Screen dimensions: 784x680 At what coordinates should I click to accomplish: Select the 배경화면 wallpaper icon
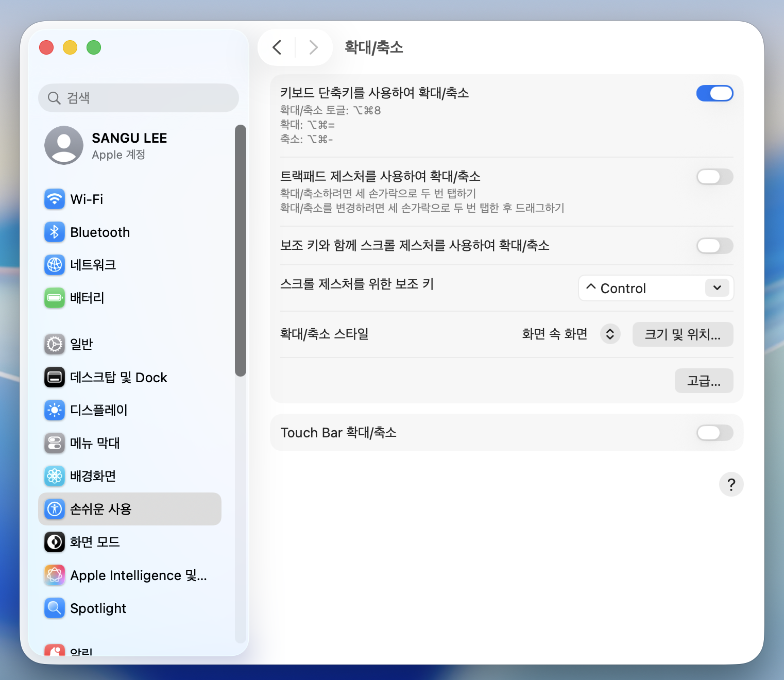pyautogui.click(x=54, y=476)
